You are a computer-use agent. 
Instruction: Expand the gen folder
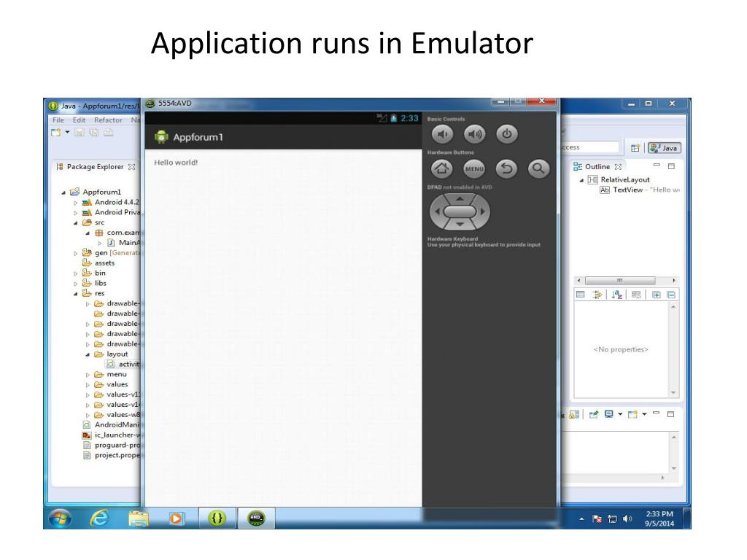(75, 253)
